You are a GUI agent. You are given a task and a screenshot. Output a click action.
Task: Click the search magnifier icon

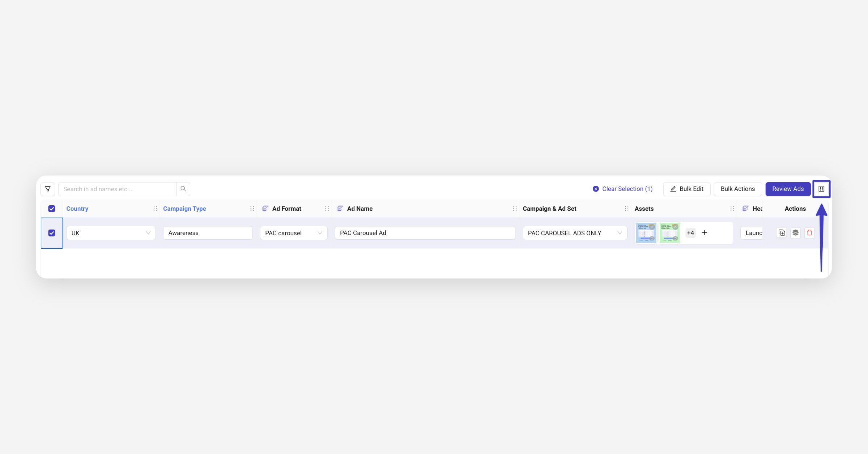click(183, 189)
